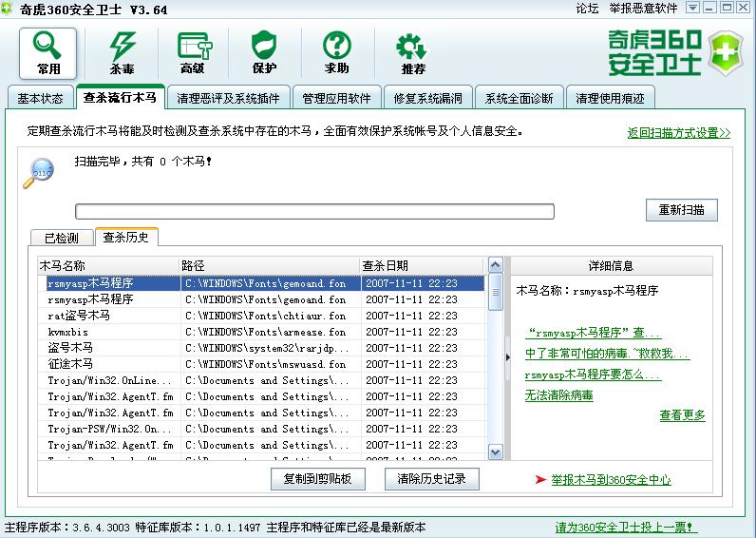Click the 返回扫描方式设置 link
756x538 pixels.
click(x=679, y=133)
